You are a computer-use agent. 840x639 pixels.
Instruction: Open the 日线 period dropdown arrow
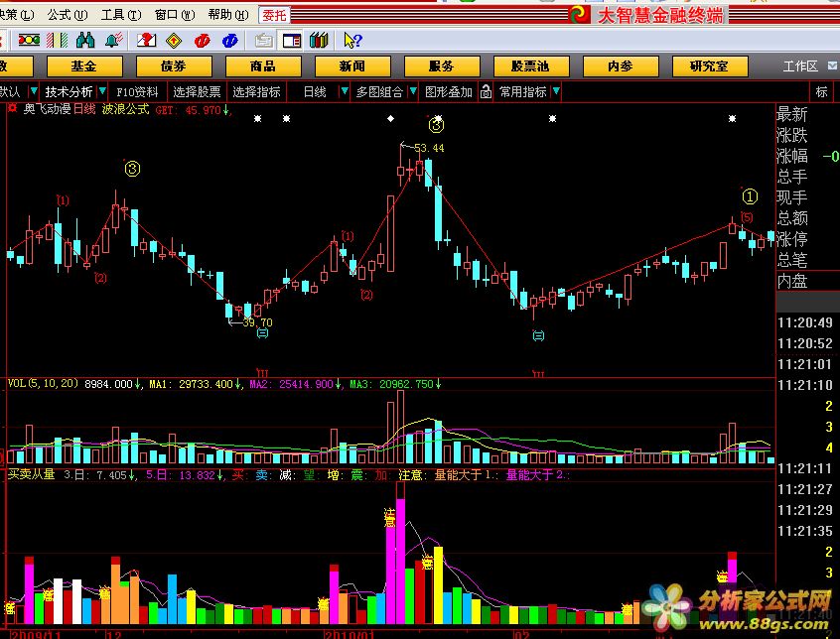[x=345, y=91]
